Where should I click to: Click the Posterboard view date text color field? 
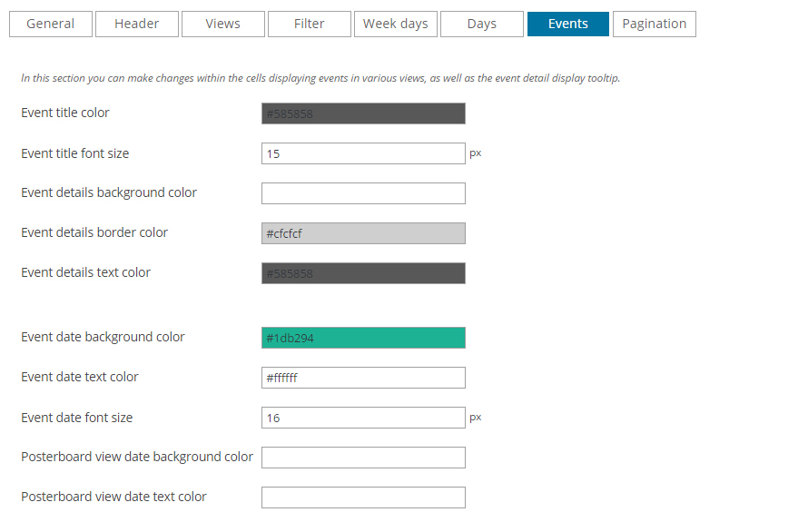tap(363, 498)
